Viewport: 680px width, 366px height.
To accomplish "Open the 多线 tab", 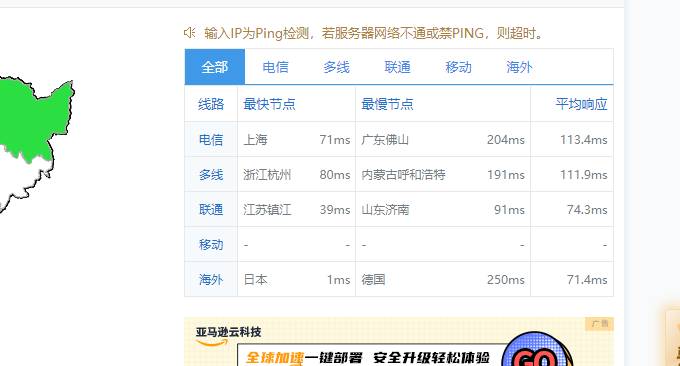I will pyautogui.click(x=337, y=67).
